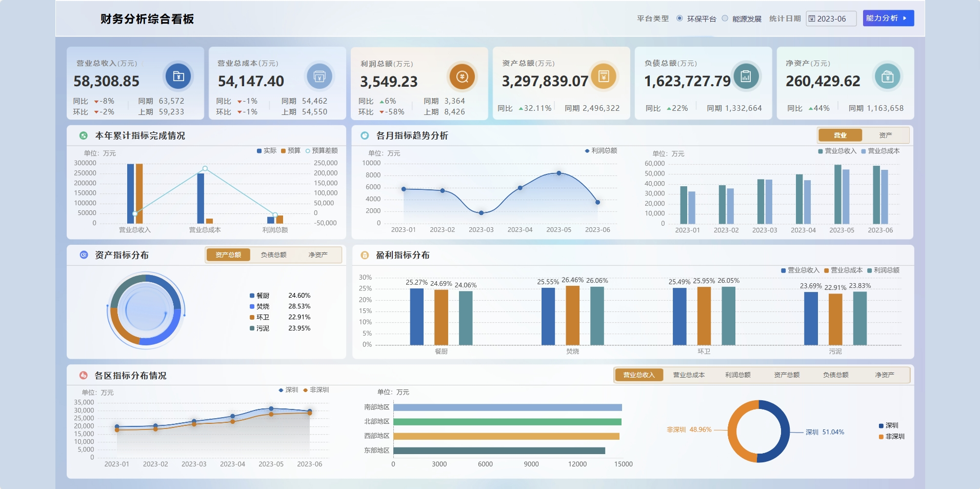980x489 pixels.
Task: Click the 能力分析 button
Action: (888, 18)
